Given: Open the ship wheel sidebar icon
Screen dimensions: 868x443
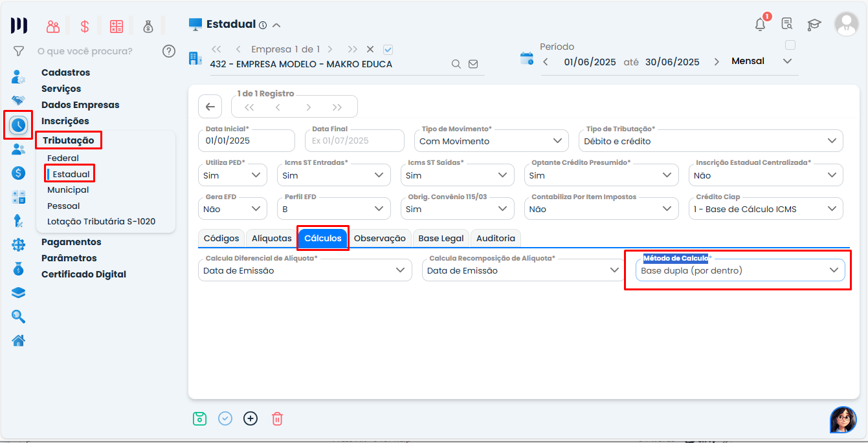Looking at the screenshot, I should tap(19, 244).
